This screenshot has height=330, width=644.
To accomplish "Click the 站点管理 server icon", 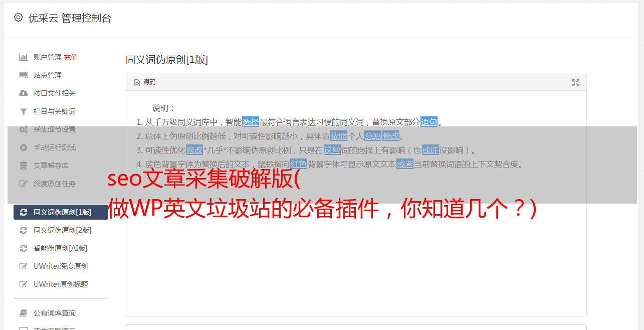I will (23, 75).
